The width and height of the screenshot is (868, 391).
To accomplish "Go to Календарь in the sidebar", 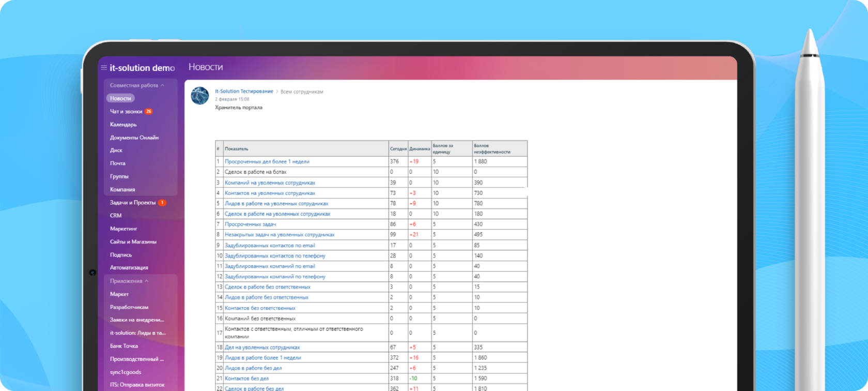I will click(123, 125).
